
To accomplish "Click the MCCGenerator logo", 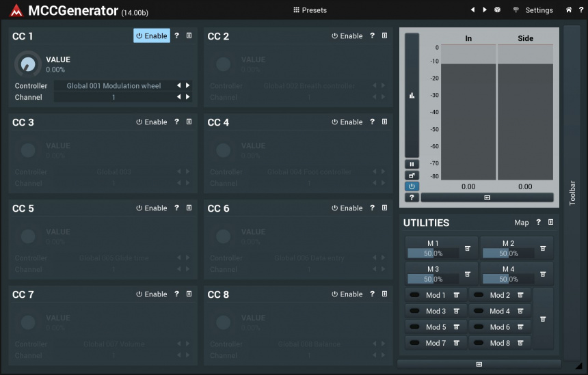I will (x=16, y=11).
